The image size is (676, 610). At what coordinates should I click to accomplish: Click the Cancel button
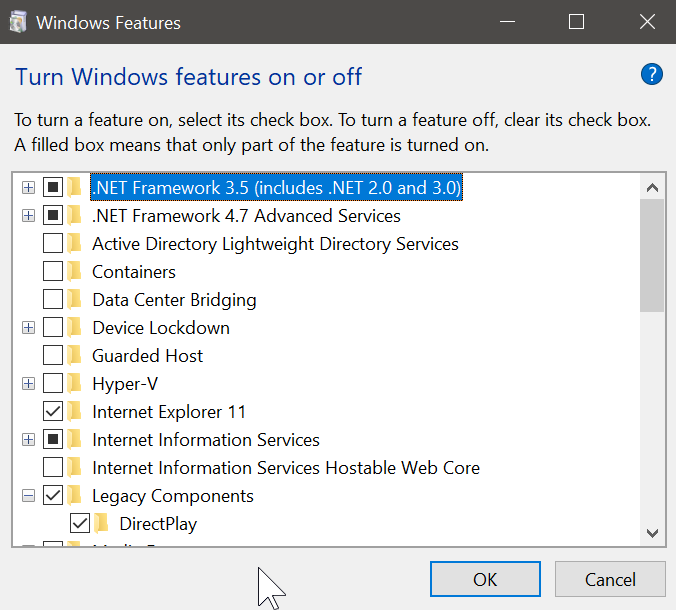coord(610,579)
